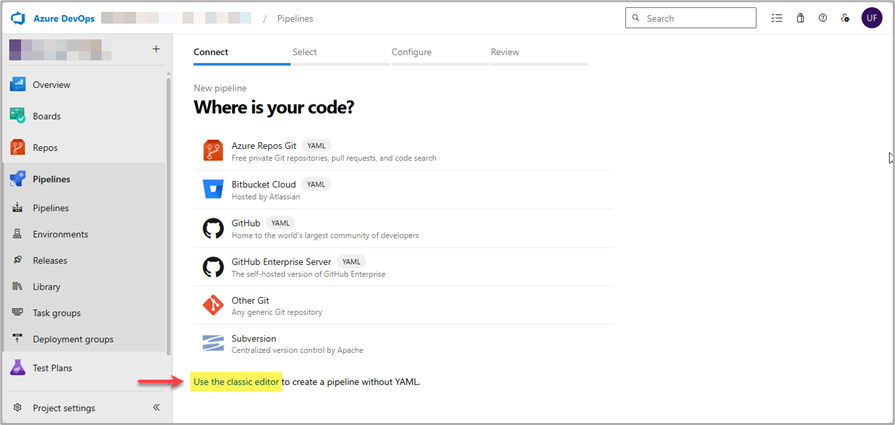Click the plus icon to add new item
The width and height of the screenshot is (895, 425).
155,49
